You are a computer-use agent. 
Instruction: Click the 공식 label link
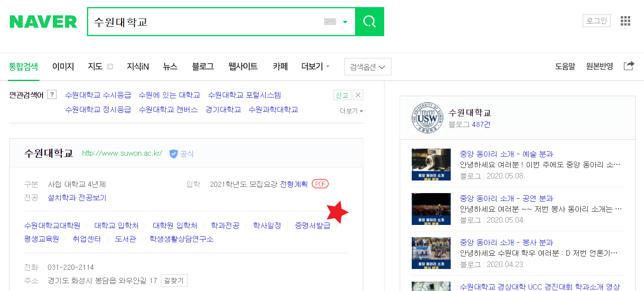click(187, 154)
